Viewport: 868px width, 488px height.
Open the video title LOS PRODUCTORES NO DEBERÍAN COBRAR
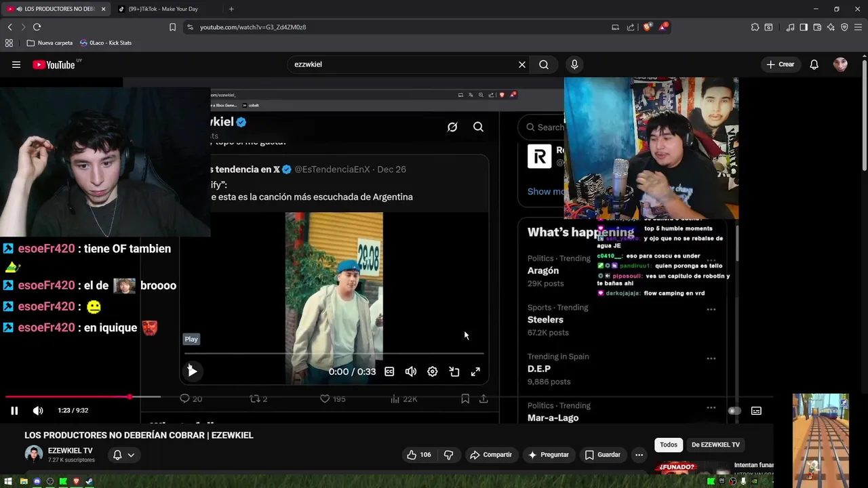pos(139,435)
